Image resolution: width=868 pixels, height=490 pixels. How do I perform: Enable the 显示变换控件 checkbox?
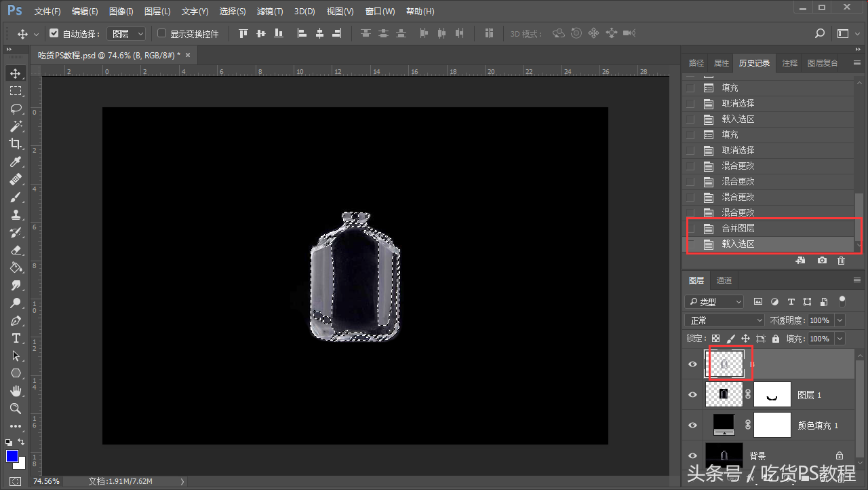point(161,33)
